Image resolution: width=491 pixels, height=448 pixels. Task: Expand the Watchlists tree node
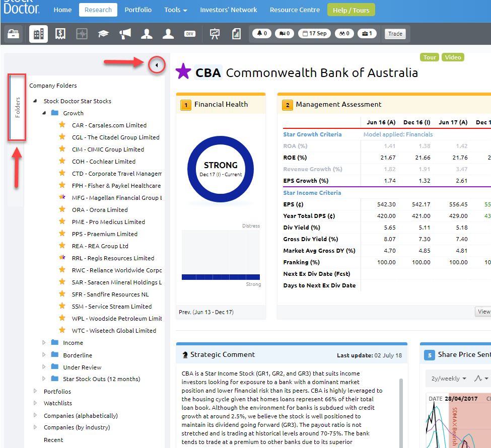point(35,403)
